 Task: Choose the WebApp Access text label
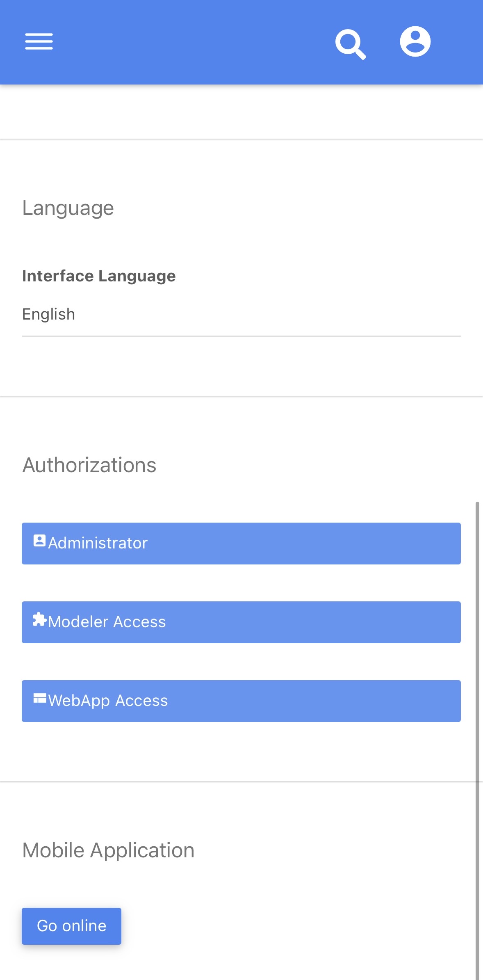coord(108,701)
